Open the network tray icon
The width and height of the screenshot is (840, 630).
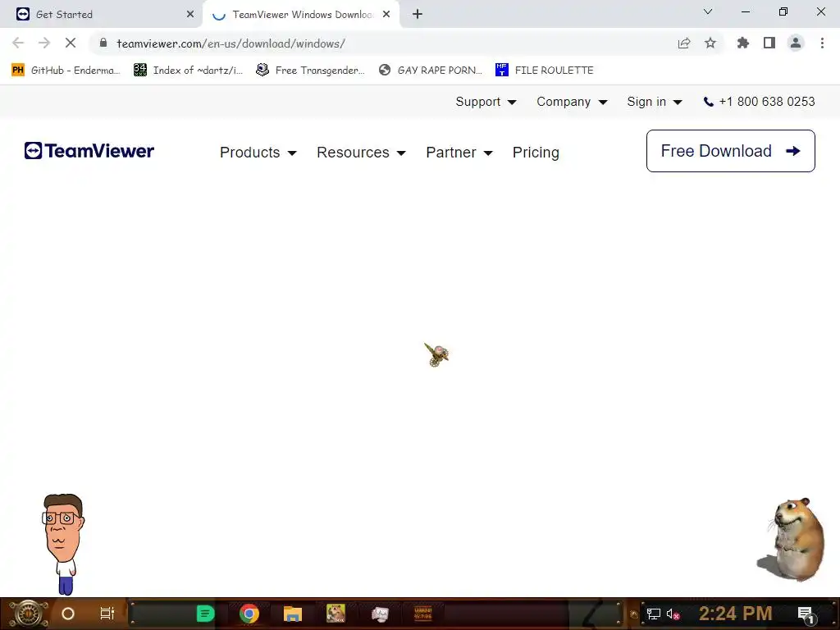[x=653, y=614]
